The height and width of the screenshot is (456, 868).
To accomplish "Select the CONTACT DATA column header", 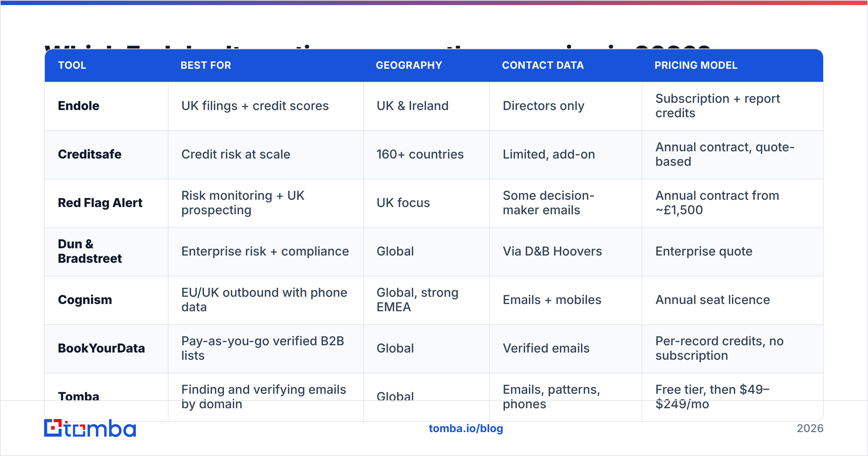I will pyautogui.click(x=543, y=65).
